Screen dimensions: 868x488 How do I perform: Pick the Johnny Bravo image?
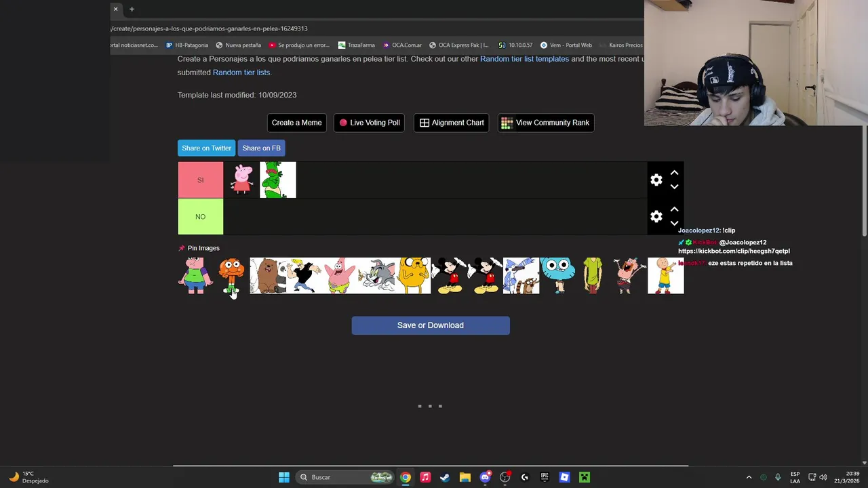point(304,275)
